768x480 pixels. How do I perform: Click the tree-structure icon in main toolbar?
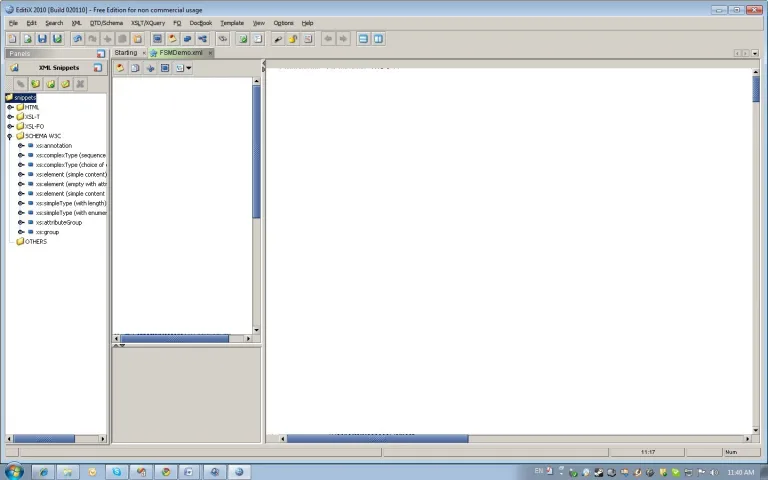coord(202,39)
